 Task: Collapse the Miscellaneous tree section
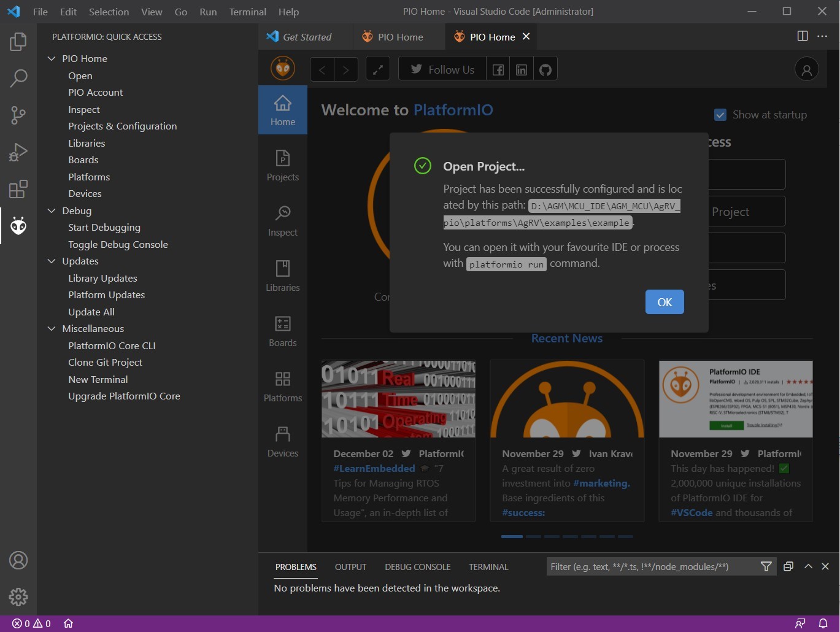coord(52,328)
